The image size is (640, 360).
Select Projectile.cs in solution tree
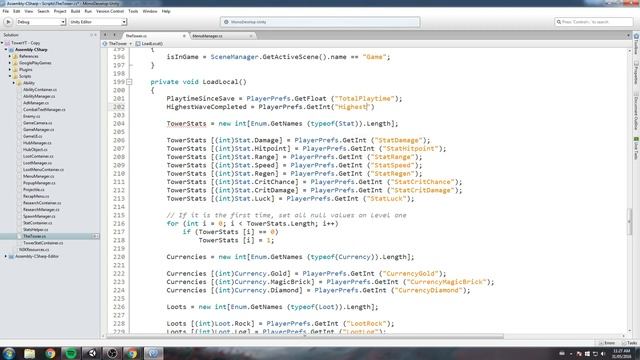click(34, 190)
